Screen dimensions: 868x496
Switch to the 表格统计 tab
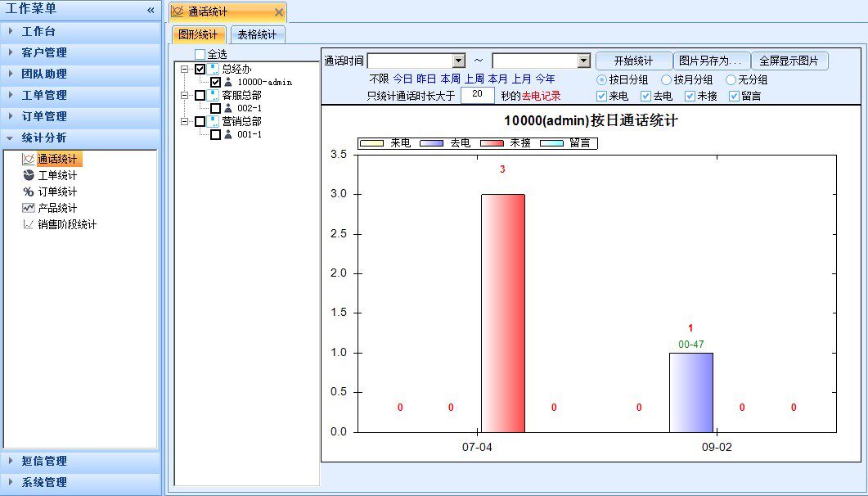click(257, 34)
